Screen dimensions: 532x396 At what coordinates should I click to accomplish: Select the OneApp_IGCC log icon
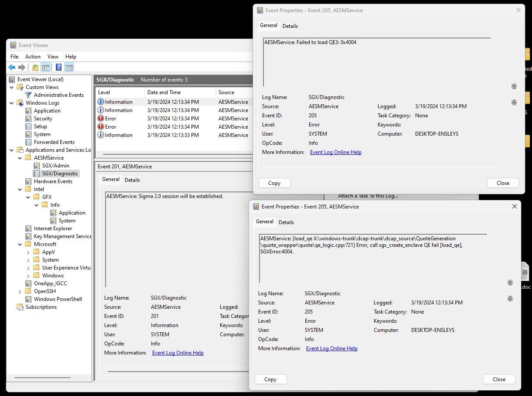[x=28, y=283]
